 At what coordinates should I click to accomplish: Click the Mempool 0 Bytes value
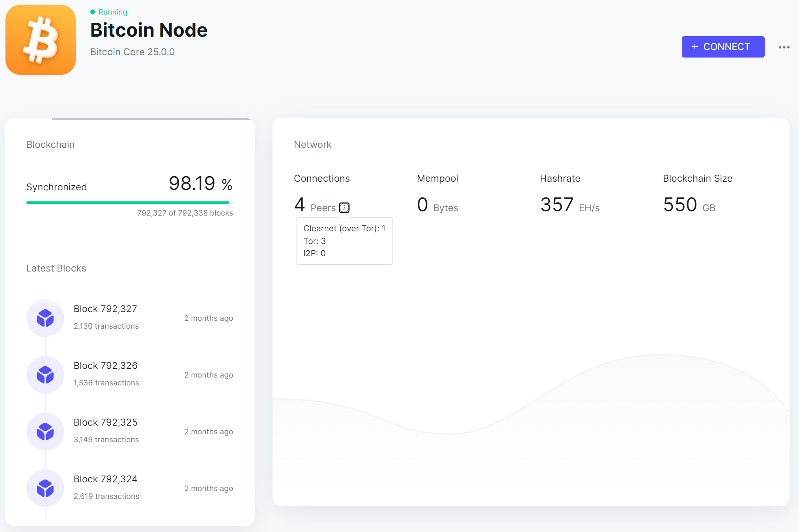(437, 205)
